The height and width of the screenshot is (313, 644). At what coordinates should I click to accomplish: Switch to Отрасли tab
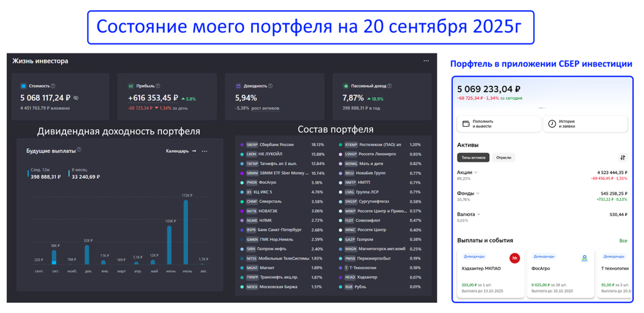503,157
